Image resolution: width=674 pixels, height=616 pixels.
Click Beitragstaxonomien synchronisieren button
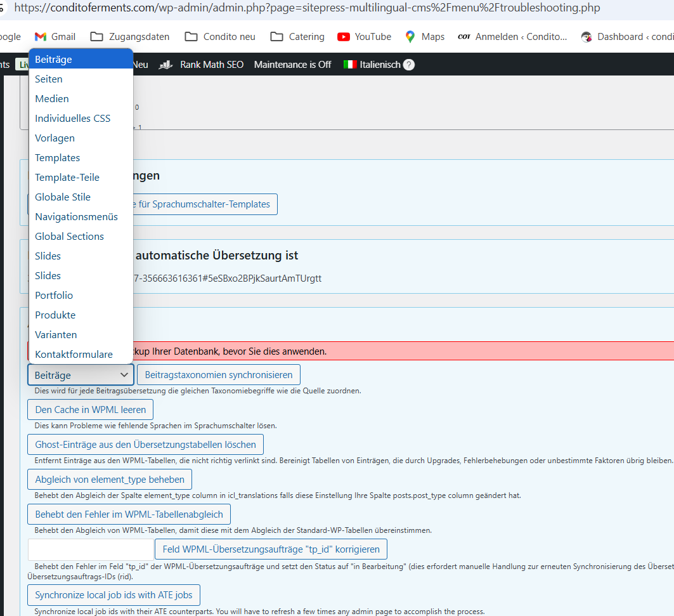(x=219, y=375)
